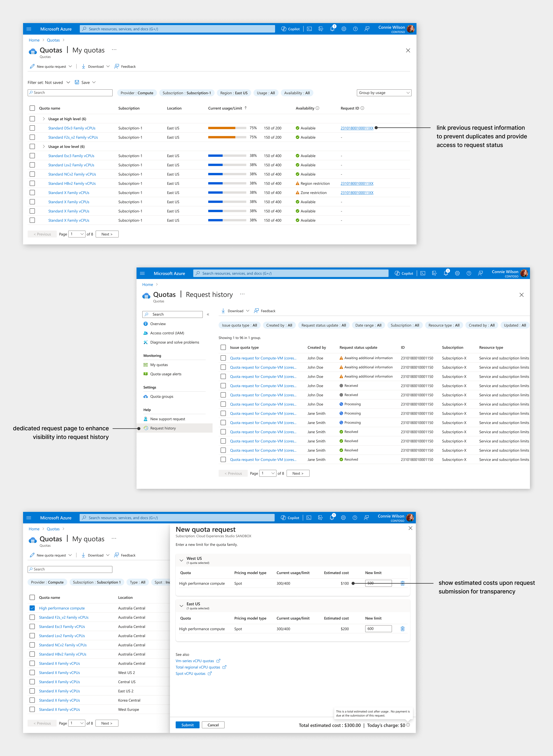This screenshot has width=553, height=756.
Task: Click usage bar for Standard F2s_v2 Family vCPUs
Action: pyautogui.click(x=227, y=137)
